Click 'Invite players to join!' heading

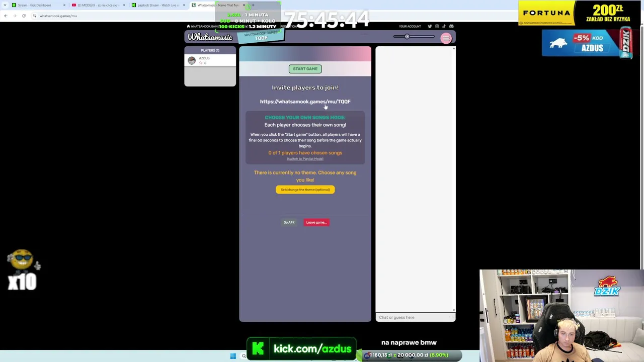coord(305,87)
